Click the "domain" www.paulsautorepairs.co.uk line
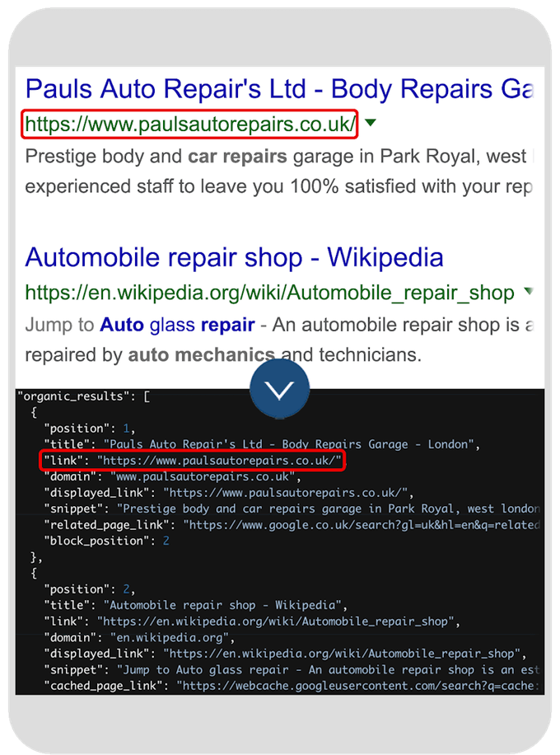The width and height of the screenshot is (560, 755). pos(172,476)
